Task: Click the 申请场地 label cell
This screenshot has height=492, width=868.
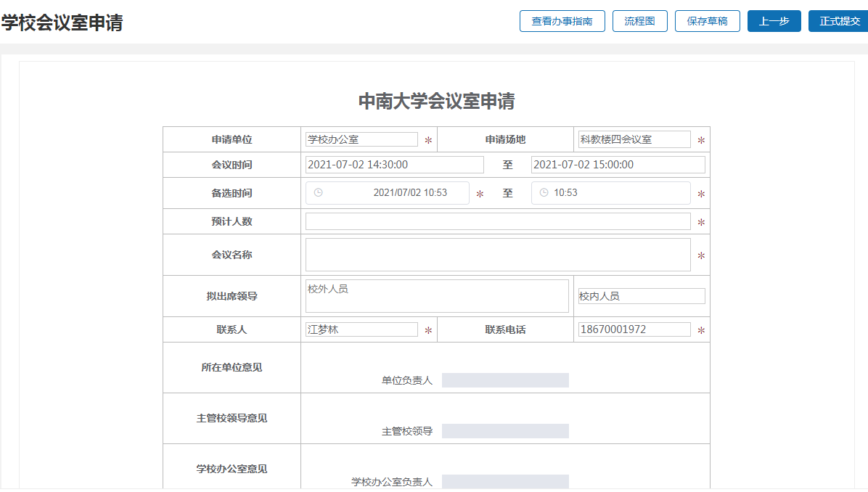Action: click(505, 139)
